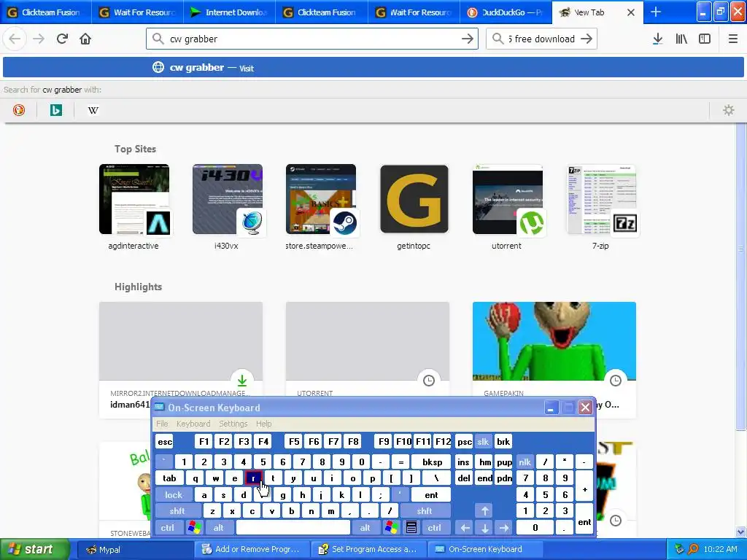
Task: Click the main ent key beside apostrophe
Action: [x=430, y=495]
